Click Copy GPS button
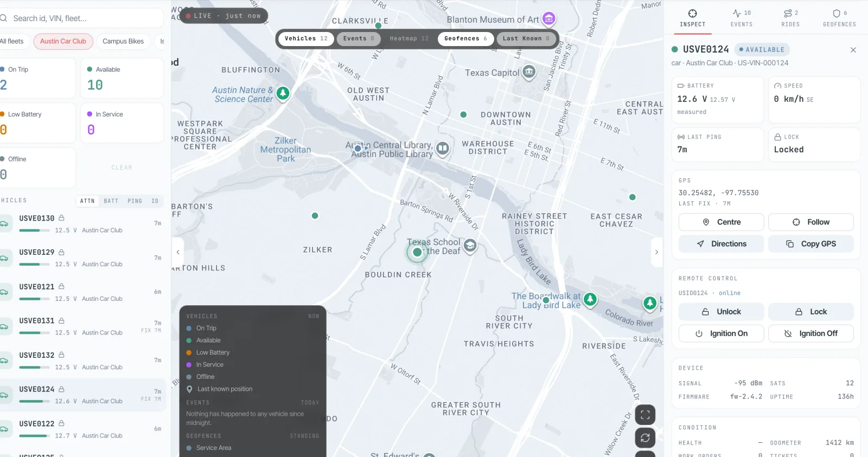Image resolution: width=868 pixels, height=457 pixels. point(810,244)
